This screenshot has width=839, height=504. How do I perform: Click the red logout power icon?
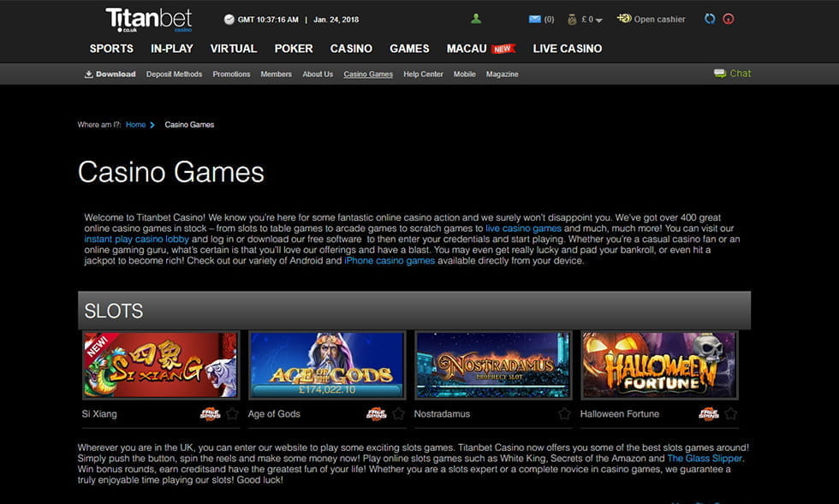click(729, 20)
